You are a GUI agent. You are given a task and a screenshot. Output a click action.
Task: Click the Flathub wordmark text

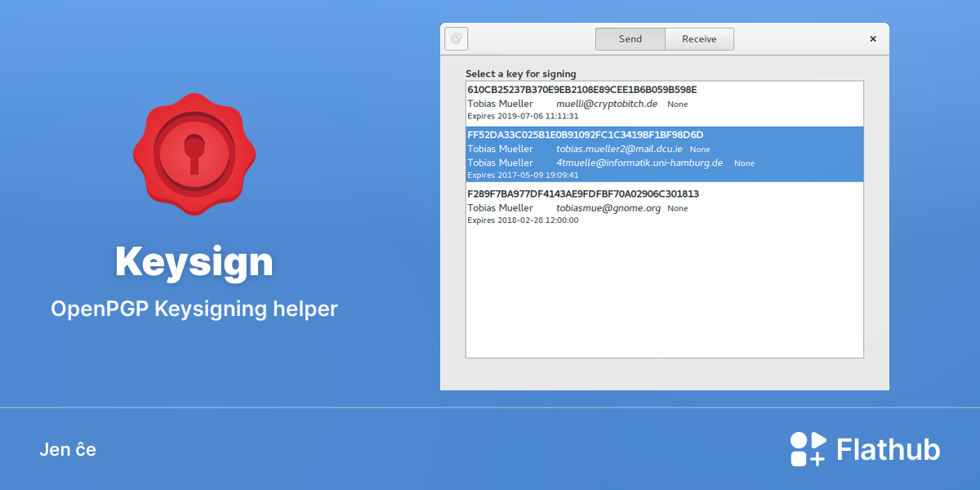point(889,449)
